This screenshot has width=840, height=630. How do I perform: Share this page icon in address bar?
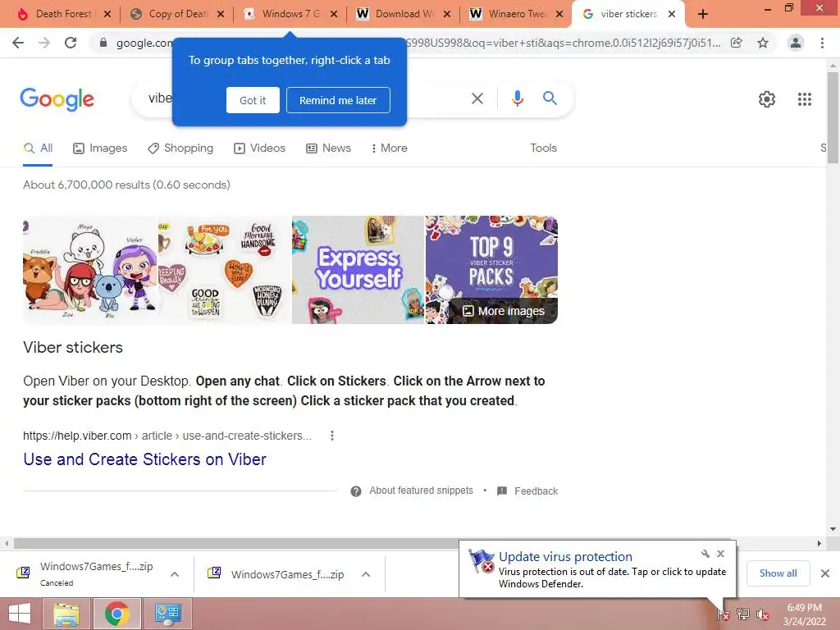pos(737,43)
